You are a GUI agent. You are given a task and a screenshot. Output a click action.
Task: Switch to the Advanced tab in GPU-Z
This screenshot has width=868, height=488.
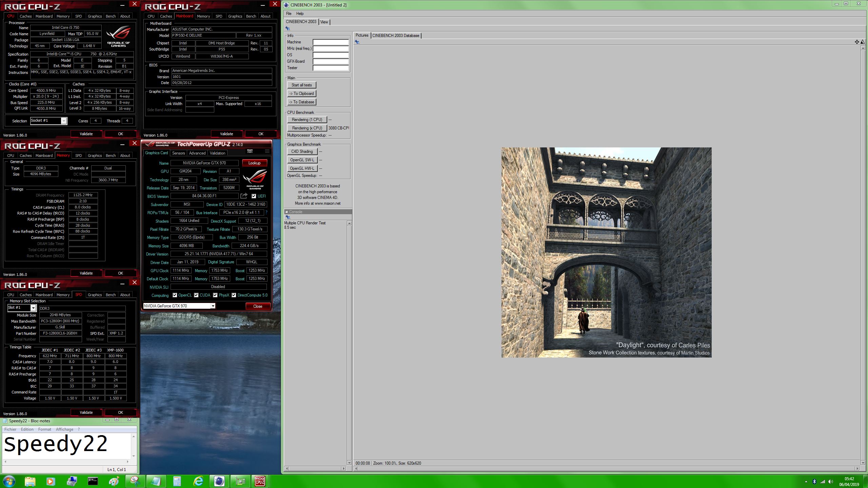(x=197, y=153)
